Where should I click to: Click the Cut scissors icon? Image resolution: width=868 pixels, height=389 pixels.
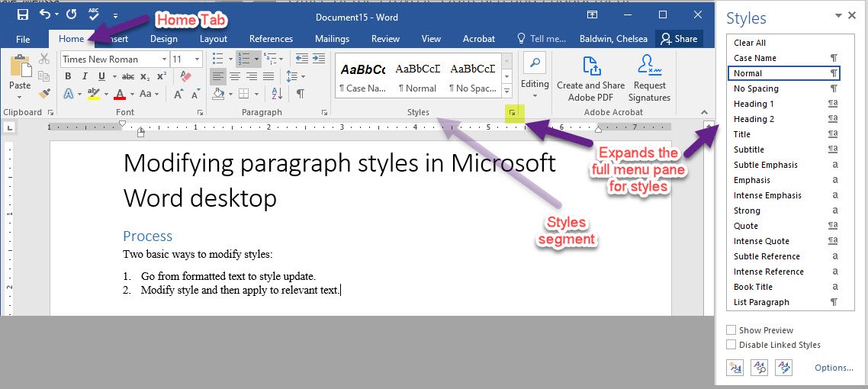pyautogui.click(x=44, y=59)
